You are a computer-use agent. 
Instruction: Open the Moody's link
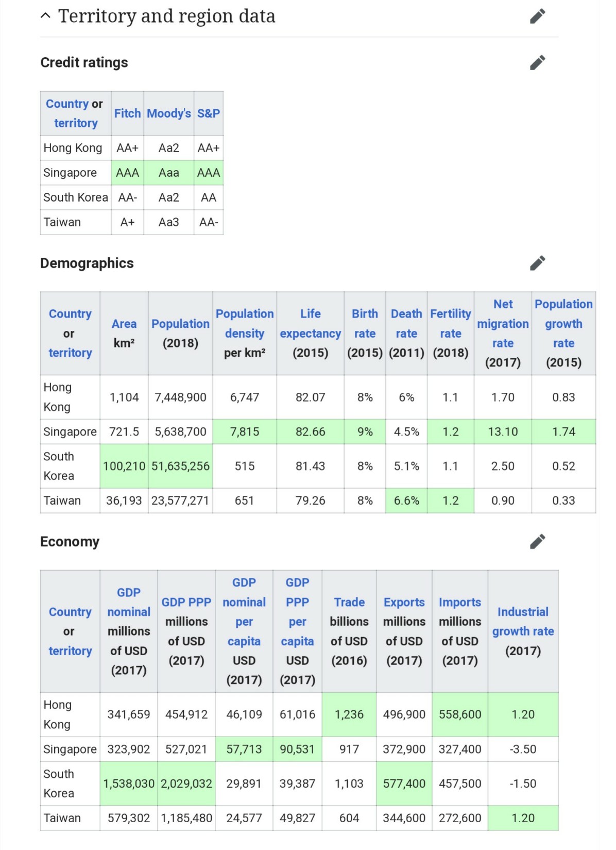coord(168,113)
